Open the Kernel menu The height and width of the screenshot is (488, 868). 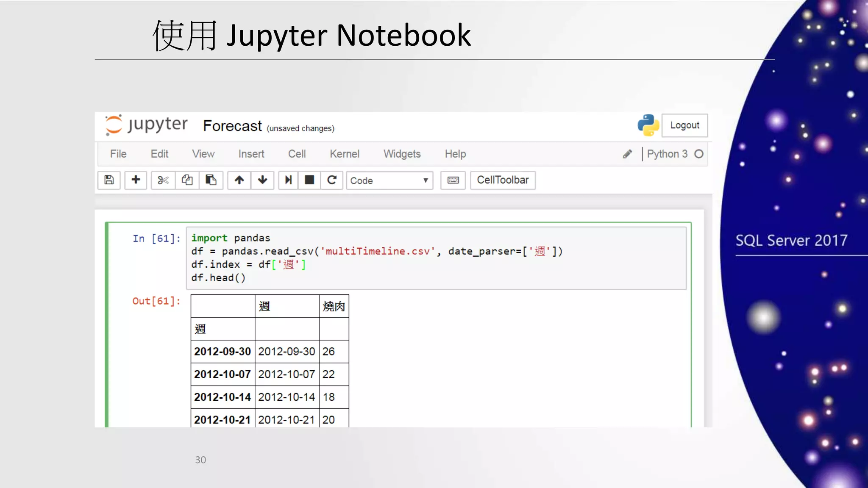pyautogui.click(x=345, y=154)
